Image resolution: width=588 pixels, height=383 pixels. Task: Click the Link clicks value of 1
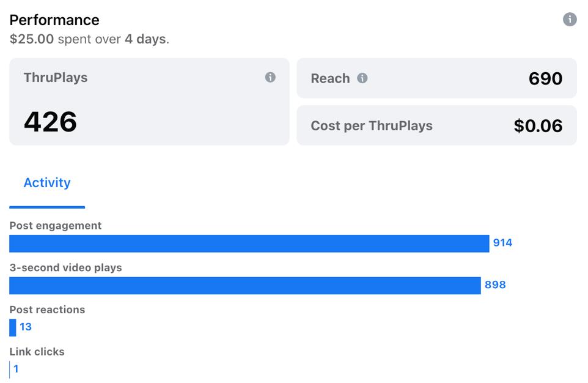[x=17, y=369]
